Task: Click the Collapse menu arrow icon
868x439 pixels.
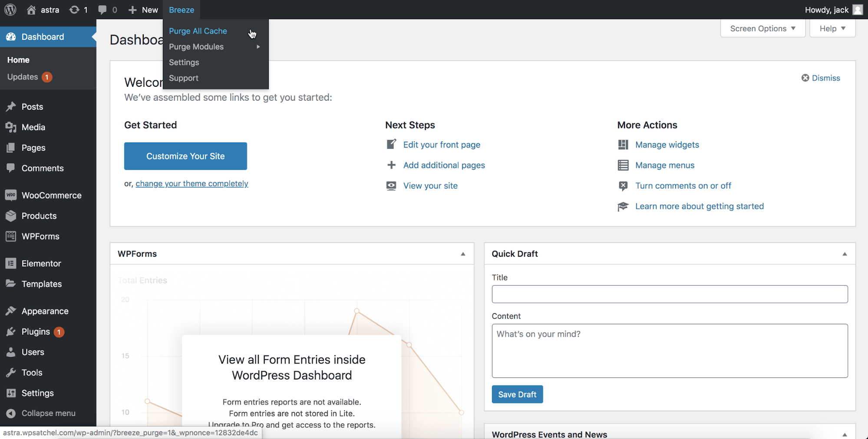Action: (x=11, y=413)
